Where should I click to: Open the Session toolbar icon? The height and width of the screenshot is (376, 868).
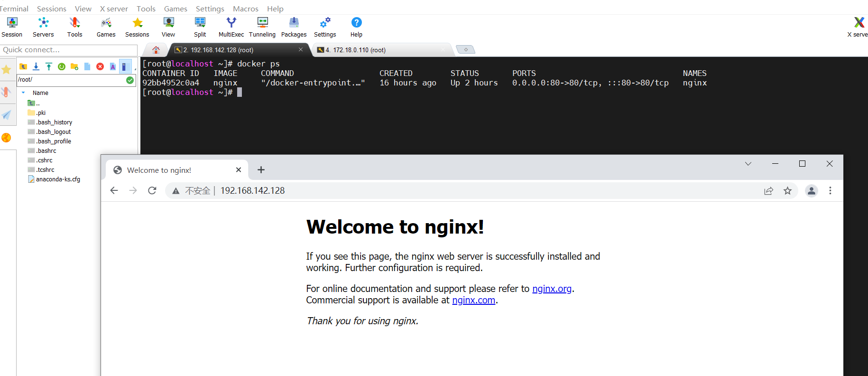(x=12, y=27)
